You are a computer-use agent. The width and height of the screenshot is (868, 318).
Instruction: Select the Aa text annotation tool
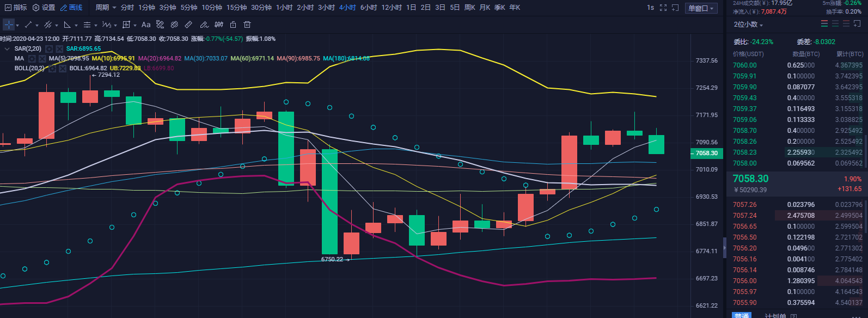[x=146, y=25]
